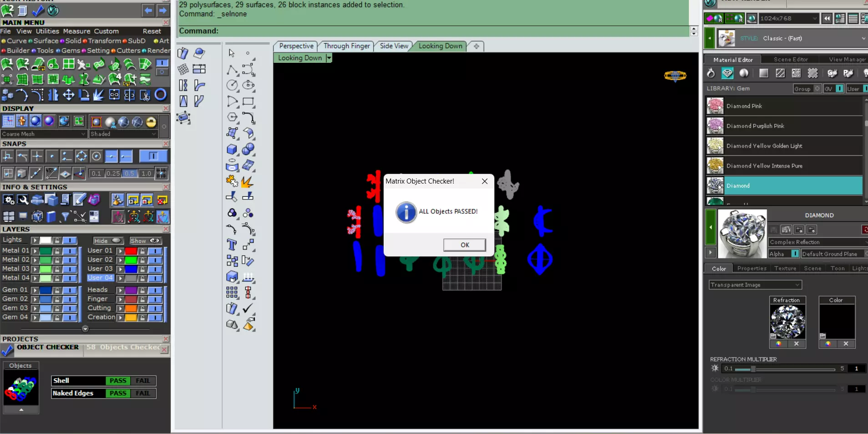Switch to the Through Finger viewport tab

347,46
